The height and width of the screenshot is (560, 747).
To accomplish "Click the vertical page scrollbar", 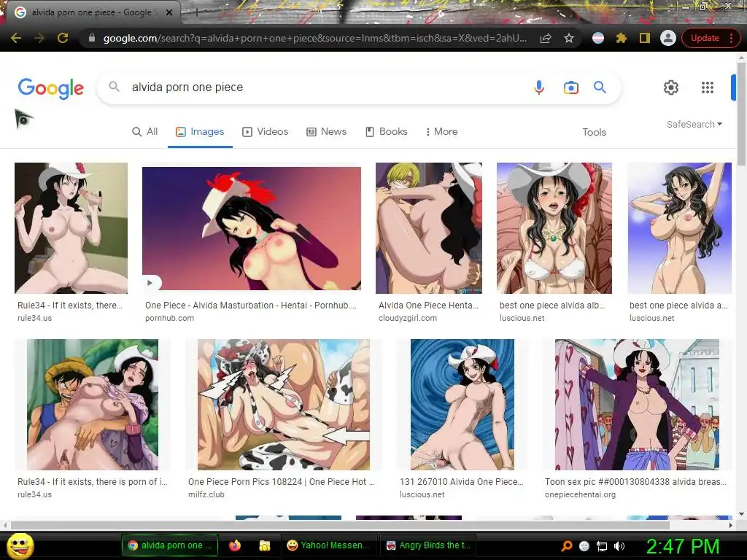I will 741,114.
